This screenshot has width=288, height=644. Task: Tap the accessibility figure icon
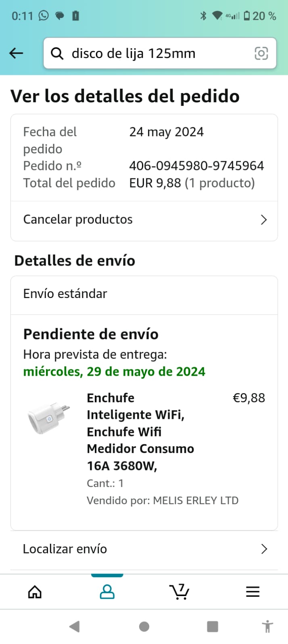(x=267, y=627)
